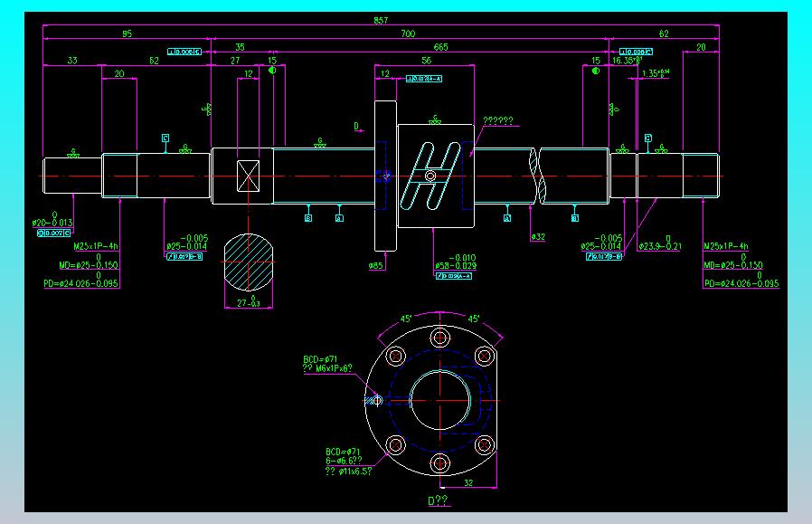The image size is (812, 524).
Task: Select the central bore circle of flange
Action: point(440,400)
